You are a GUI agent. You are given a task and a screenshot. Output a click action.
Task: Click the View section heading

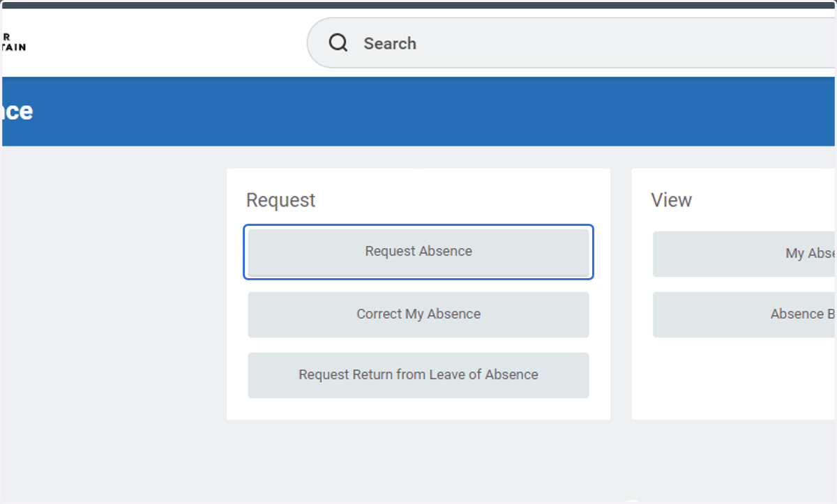point(671,200)
